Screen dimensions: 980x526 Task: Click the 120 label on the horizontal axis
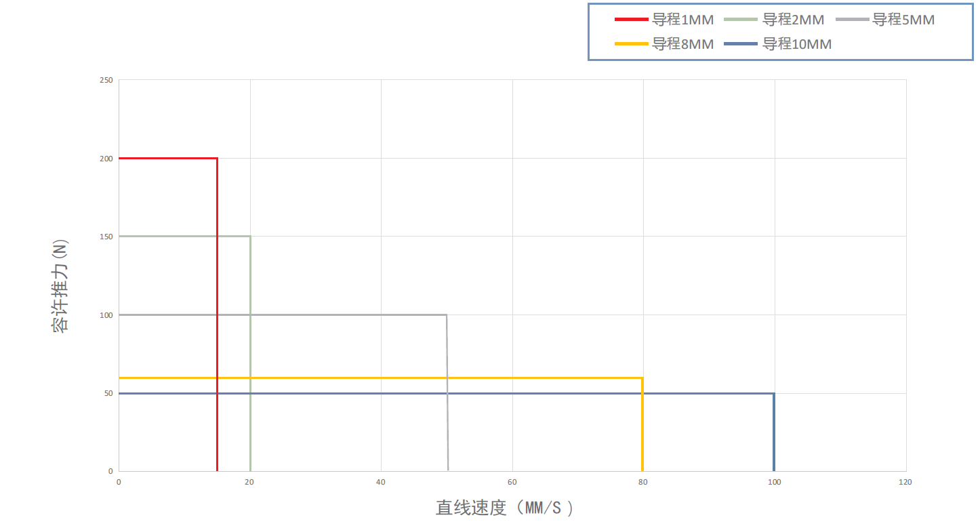pyautogui.click(x=905, y=482)
